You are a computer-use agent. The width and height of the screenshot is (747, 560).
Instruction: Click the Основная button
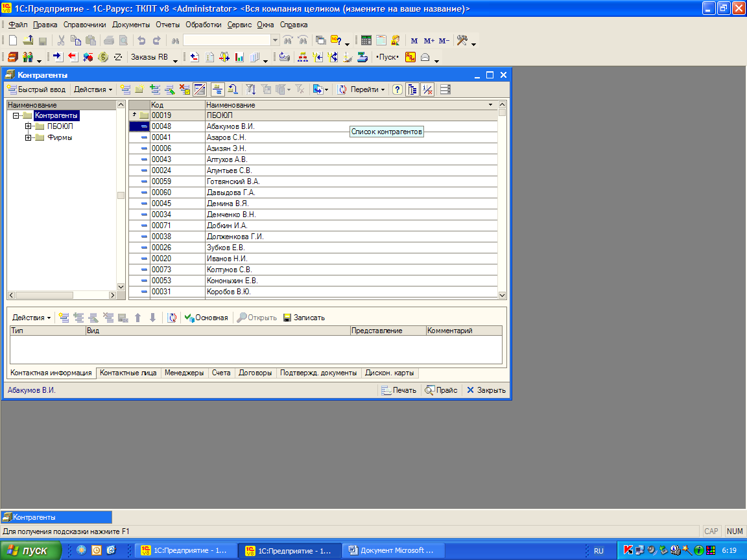(x=206, y=318)
